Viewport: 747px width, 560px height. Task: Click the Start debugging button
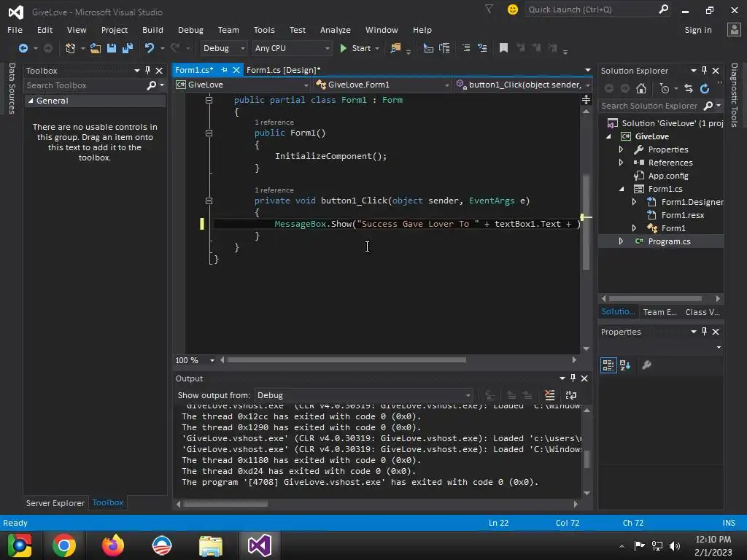356,48
